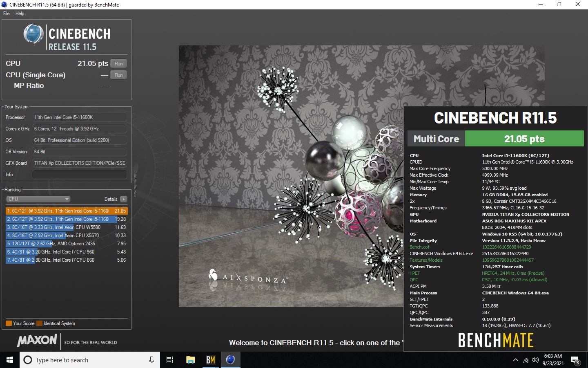Open File Explorer from the taskbar

(x=190, y=360)
